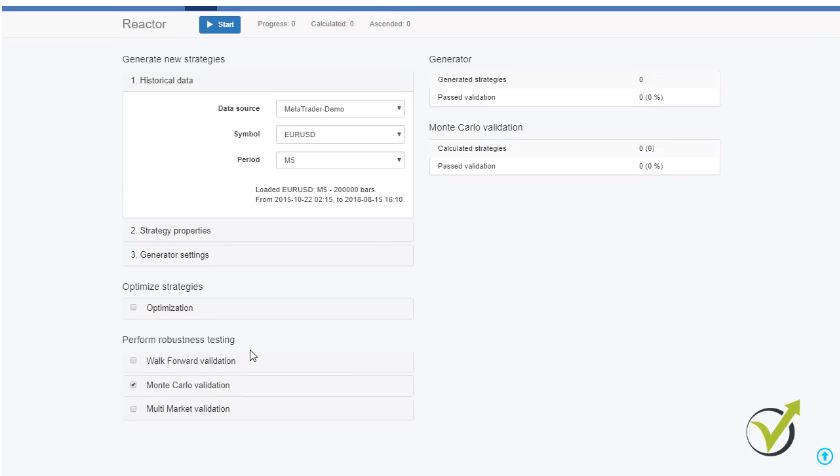This screenshot has height=476, width=840.
Task: Click the Calculated counter in the toolbar
Action: coord(332,24)
